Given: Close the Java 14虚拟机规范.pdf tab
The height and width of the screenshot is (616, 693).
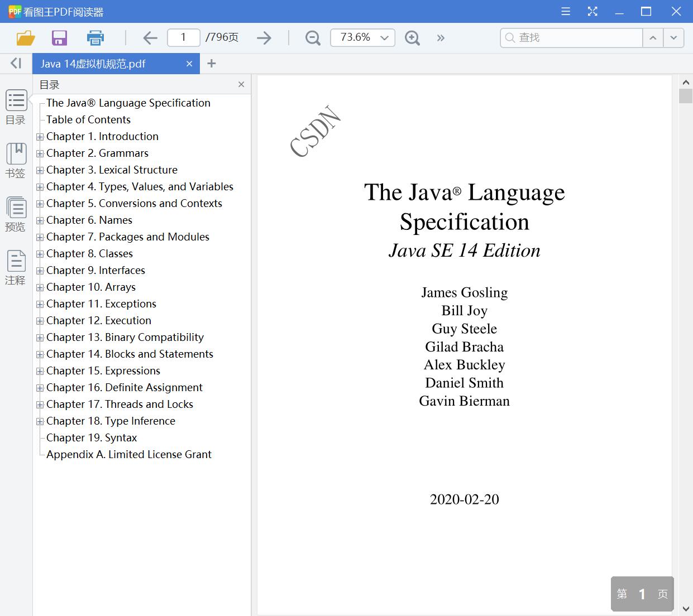Looking at the screenshot, I should [189, 64].
